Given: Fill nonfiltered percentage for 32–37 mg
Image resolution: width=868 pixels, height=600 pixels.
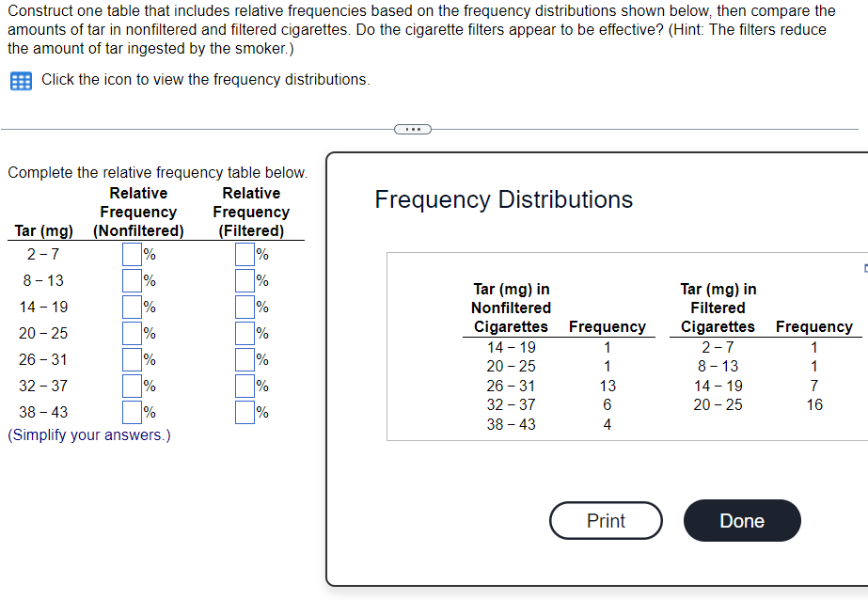Looking at the screenshot, I should tap(132, 386).
